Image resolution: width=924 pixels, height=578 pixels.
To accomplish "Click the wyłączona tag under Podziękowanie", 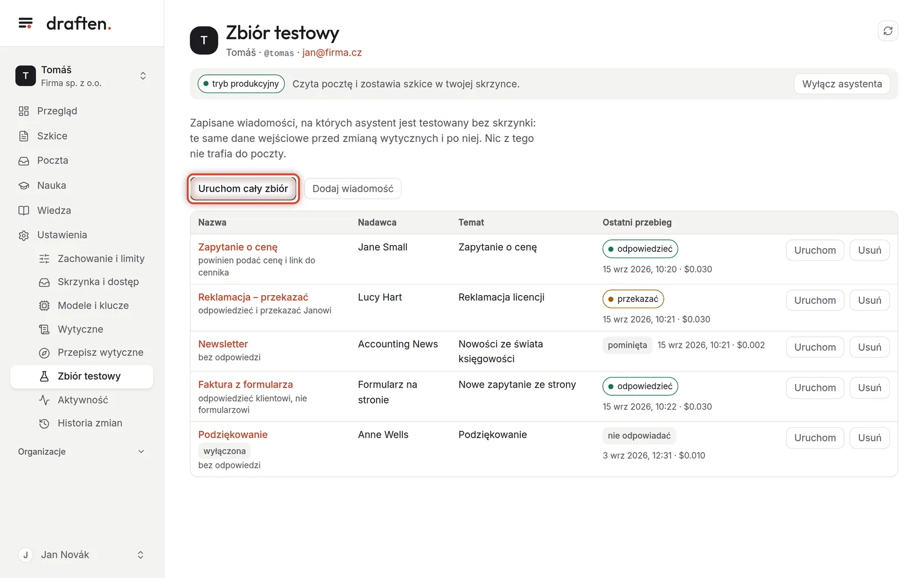I will pyautogui.click(x=224, y=451).
